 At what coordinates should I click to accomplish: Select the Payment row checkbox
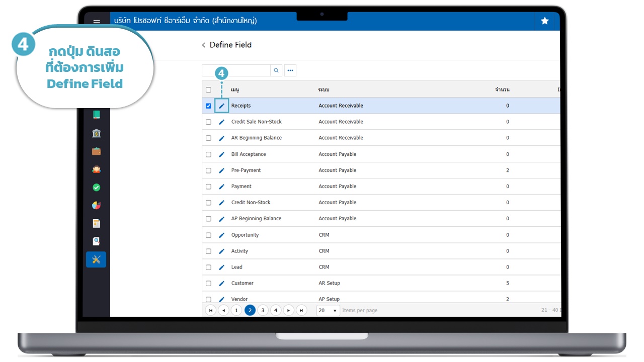click(x=208, y=187)
